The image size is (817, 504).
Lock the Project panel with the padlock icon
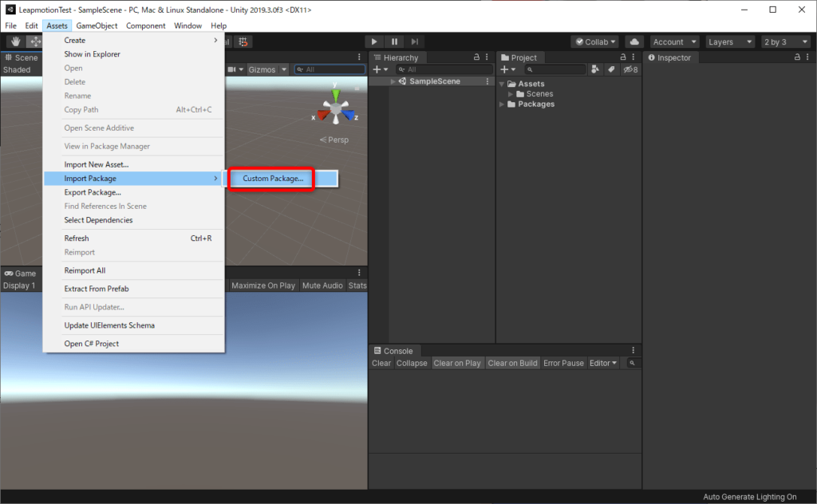(622, 57)
